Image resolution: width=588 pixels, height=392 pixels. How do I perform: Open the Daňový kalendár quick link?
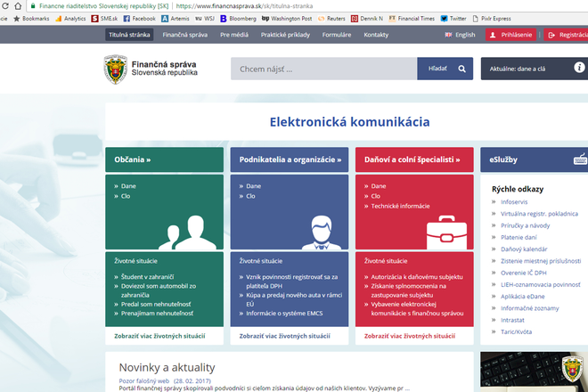[x=524, y=249]
